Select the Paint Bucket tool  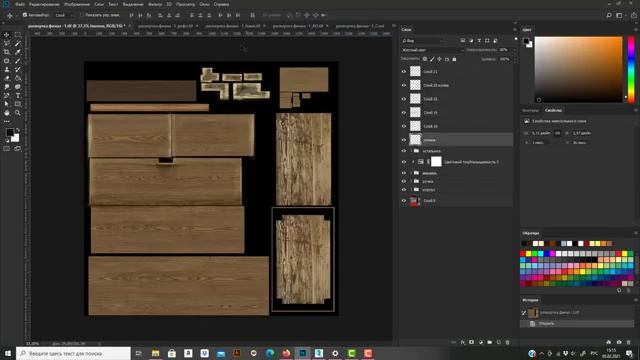tap(18, 78)
